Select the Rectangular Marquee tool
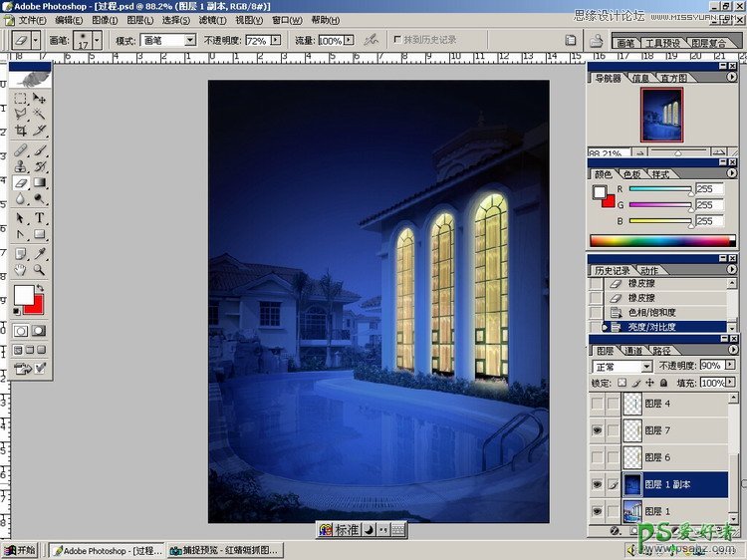 tap(20, 99)
